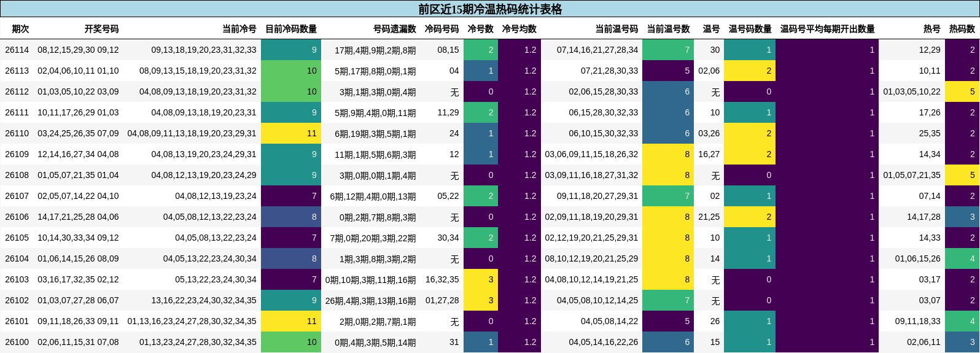Select the 当前温号码 column header

coord(616,29)
